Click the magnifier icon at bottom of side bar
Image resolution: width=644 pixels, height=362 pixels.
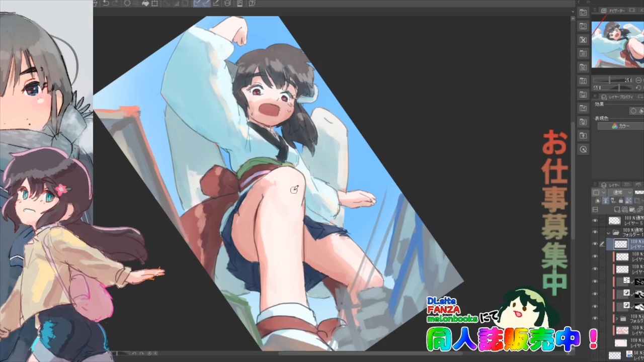pyautogui.click(x=583, y=149)
